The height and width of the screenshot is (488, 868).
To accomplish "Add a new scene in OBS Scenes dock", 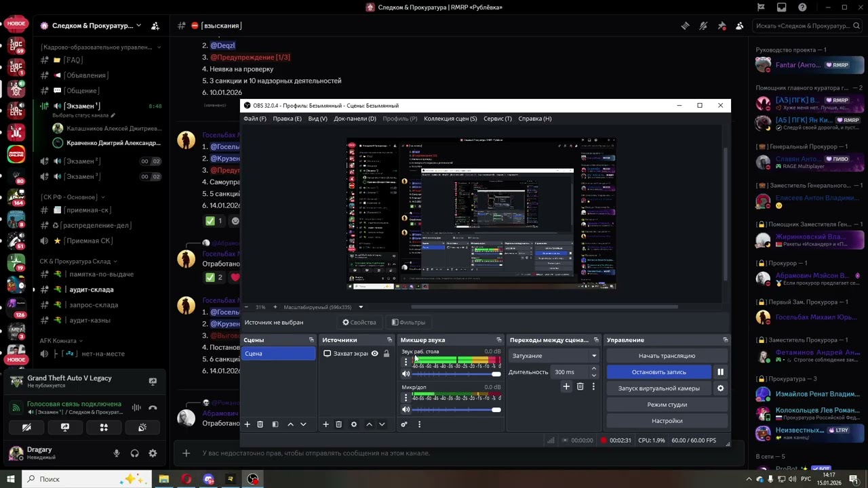I will tap(247, 424).
